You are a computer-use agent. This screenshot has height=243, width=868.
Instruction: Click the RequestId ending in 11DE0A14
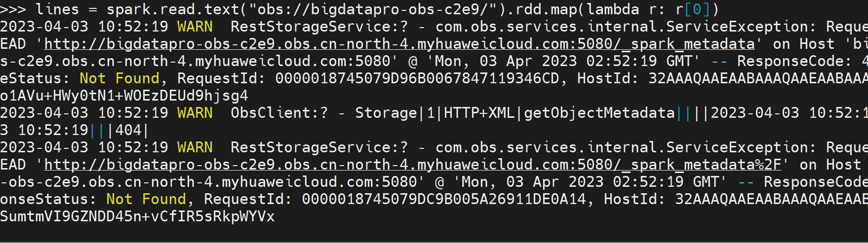point(444,199)
